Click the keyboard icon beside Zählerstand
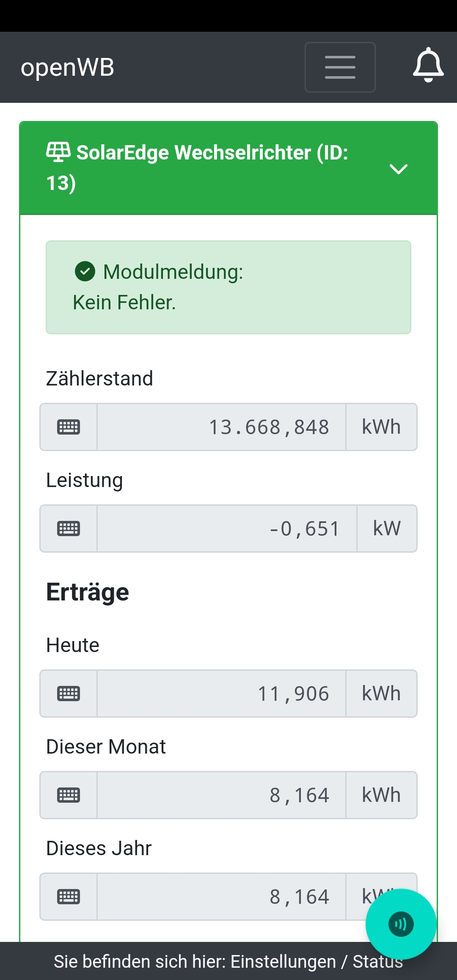The width and height of the screenshot is (457, 980). pyautogui.click(x=69, y=427)
